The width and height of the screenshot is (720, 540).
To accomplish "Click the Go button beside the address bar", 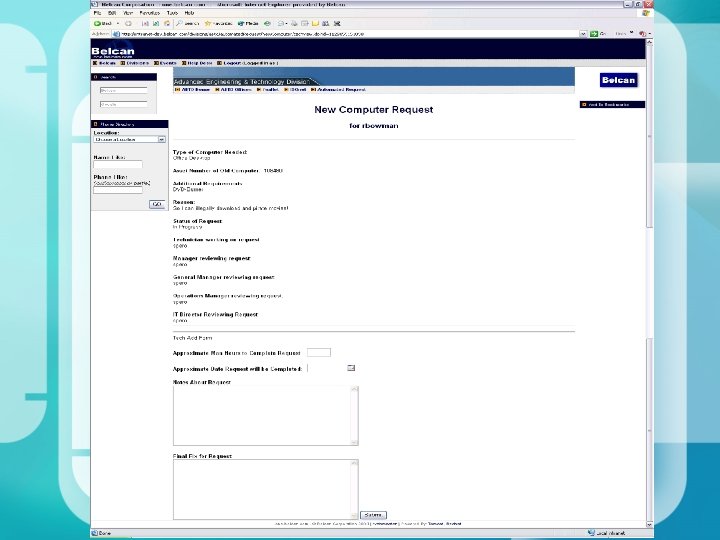I will (x=598, y=34).
